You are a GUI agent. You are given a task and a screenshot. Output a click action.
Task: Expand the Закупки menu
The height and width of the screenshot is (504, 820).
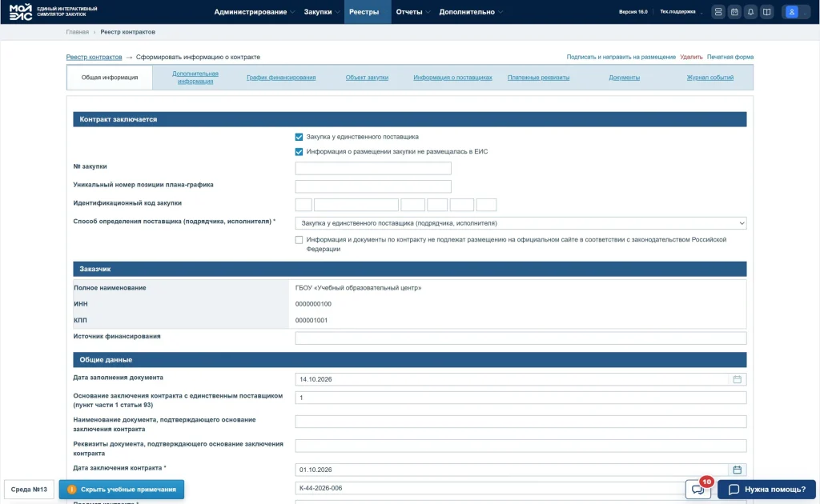[x=321, y=12]
